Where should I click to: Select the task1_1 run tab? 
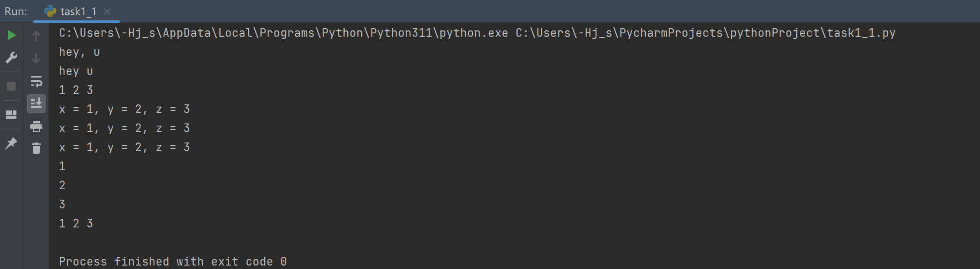point(78,12)
